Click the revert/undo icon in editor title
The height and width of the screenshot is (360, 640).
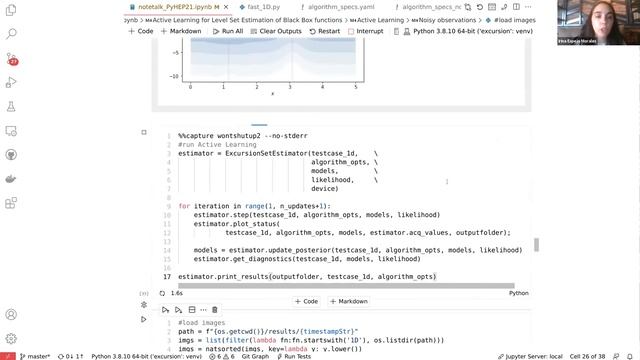[480, 7]
